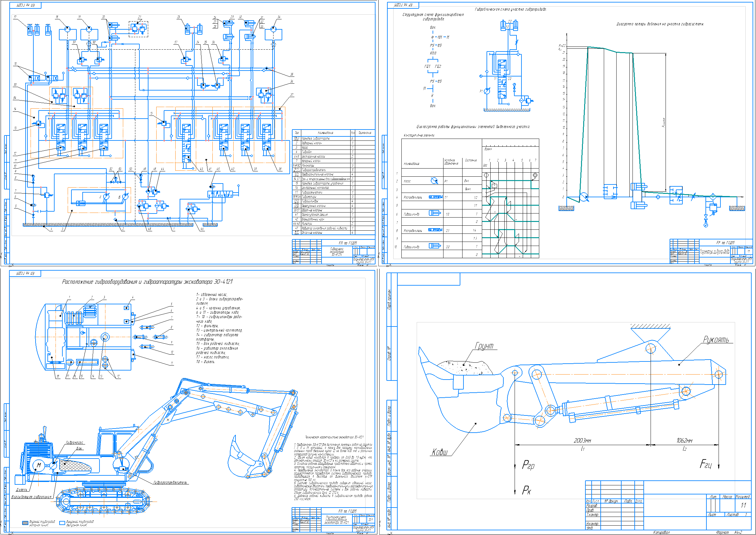
Task: Click the "Дизель" callout under the engine
Action: tap(22, 489)
